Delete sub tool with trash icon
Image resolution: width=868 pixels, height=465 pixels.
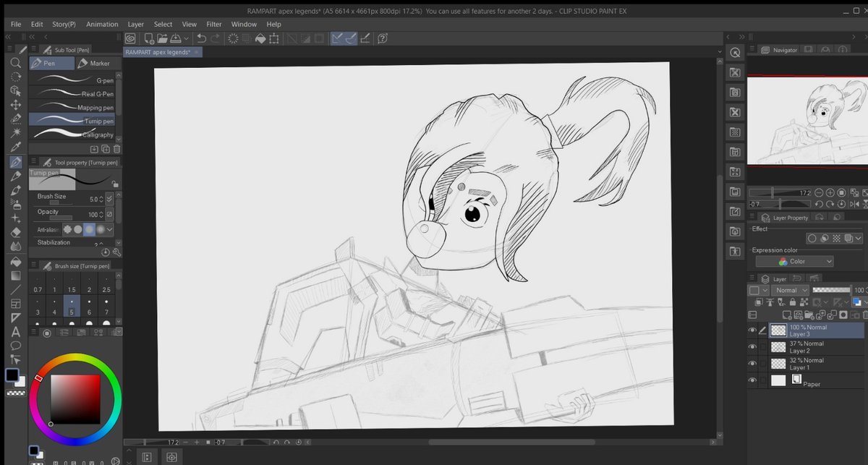(x=116, y=149)
